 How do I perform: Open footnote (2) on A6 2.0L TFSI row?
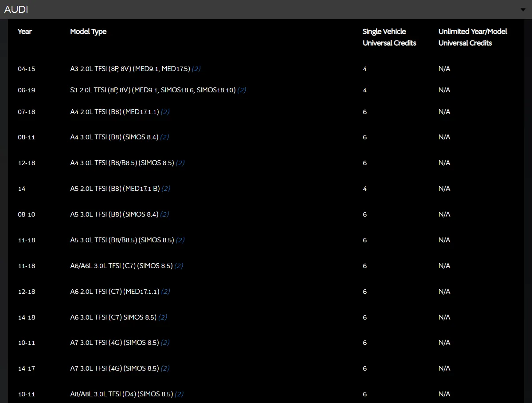pos(165,292)
